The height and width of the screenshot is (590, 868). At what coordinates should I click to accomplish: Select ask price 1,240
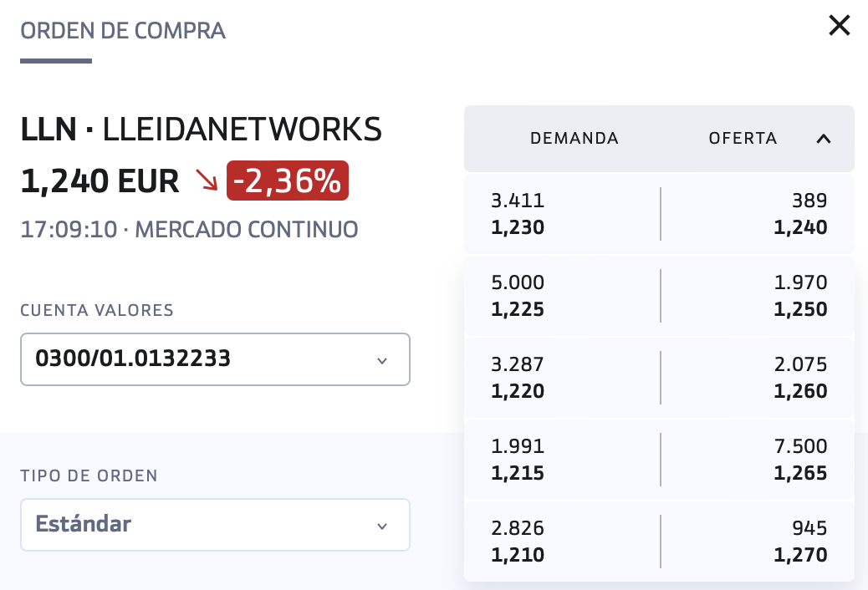800,227
